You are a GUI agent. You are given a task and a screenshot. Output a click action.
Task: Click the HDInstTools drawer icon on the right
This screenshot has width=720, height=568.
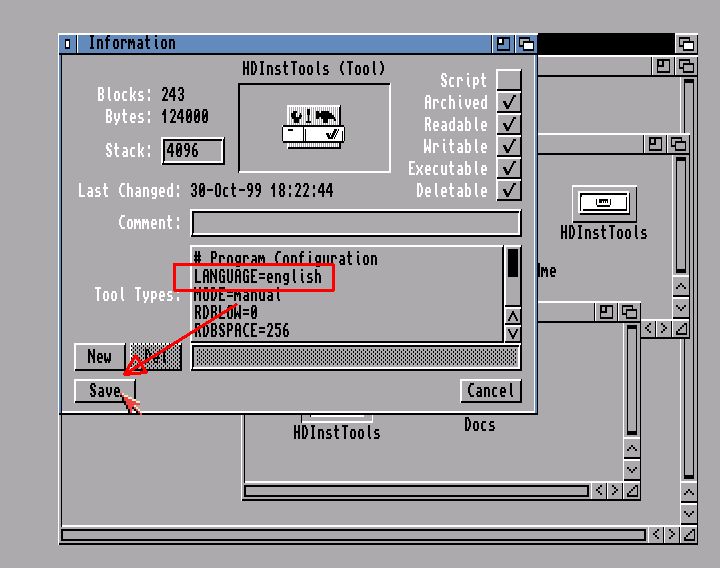603,204
